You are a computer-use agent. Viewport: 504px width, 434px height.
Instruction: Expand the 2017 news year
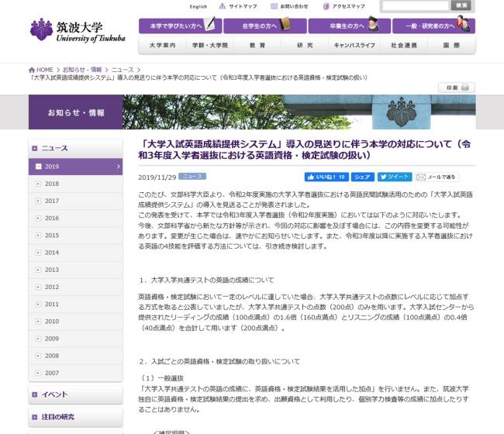click(75, 201)
